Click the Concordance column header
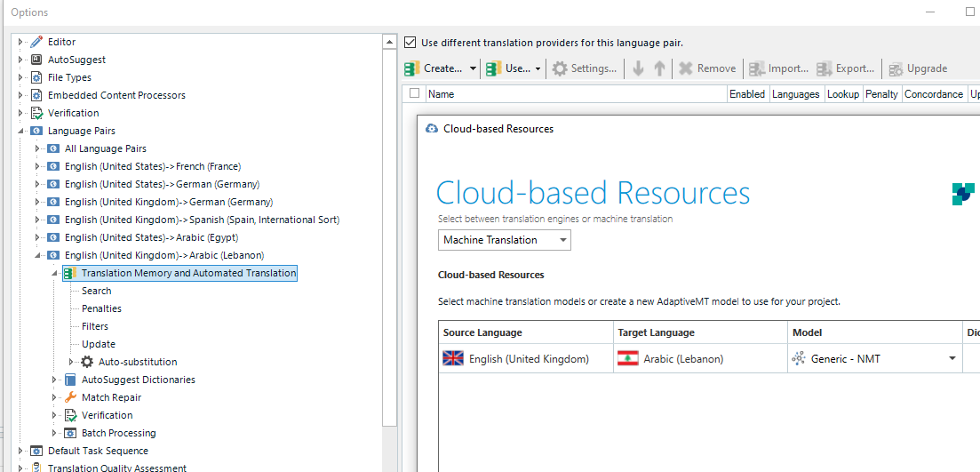This screenshot has width=980, height=472. (934, 94)
